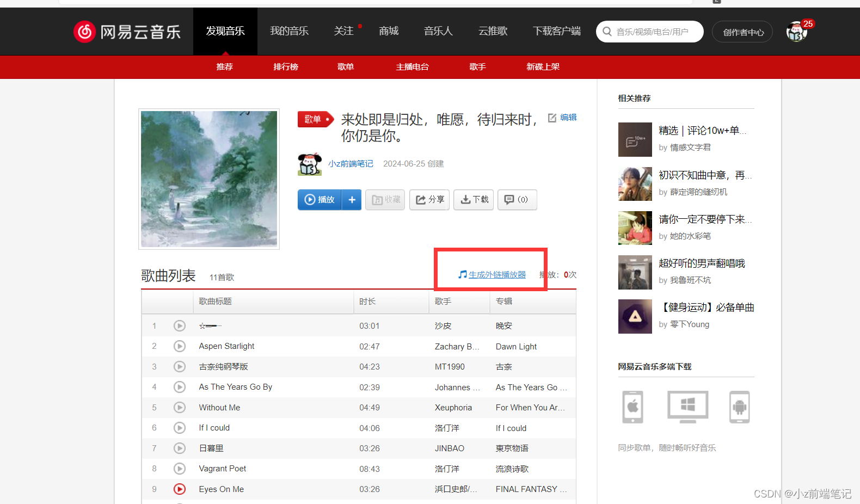Viewport: 860px width, 504px height.
Task: Open recommended playlist 请你一定不要停下来
Action: 705,219
